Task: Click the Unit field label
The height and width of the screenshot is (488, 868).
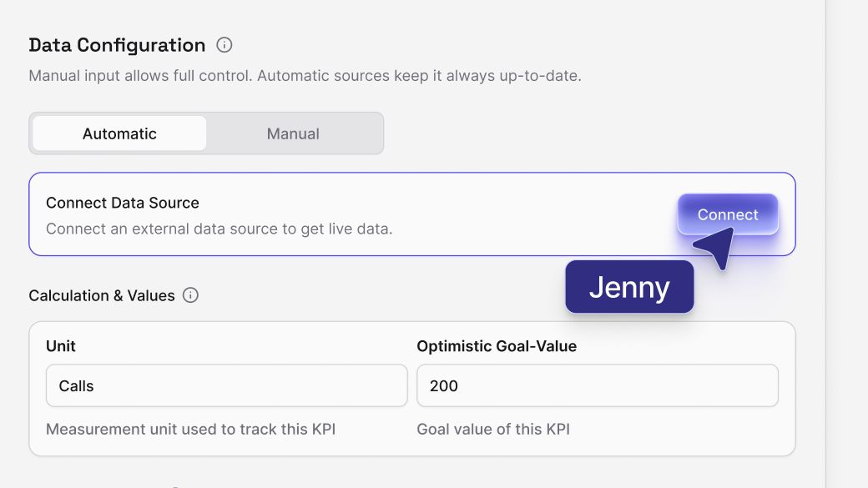Action: pos(61,346)
